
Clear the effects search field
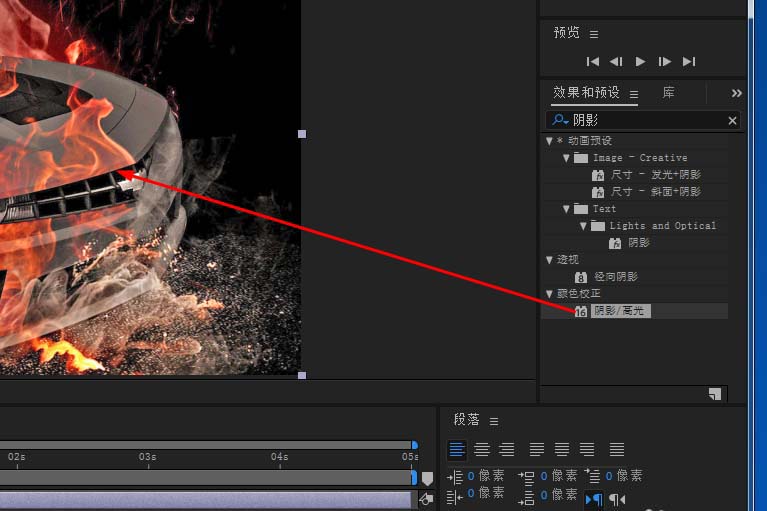point(732,120)
